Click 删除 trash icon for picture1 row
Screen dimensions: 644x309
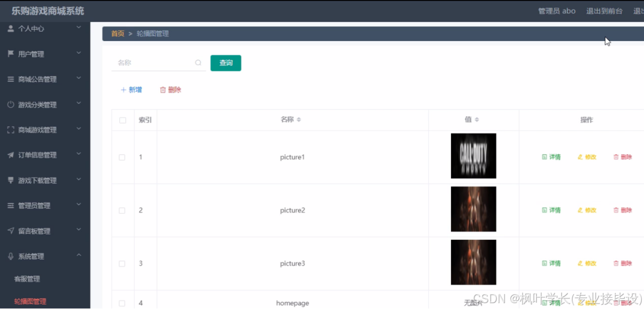click(x=616, y=157)
